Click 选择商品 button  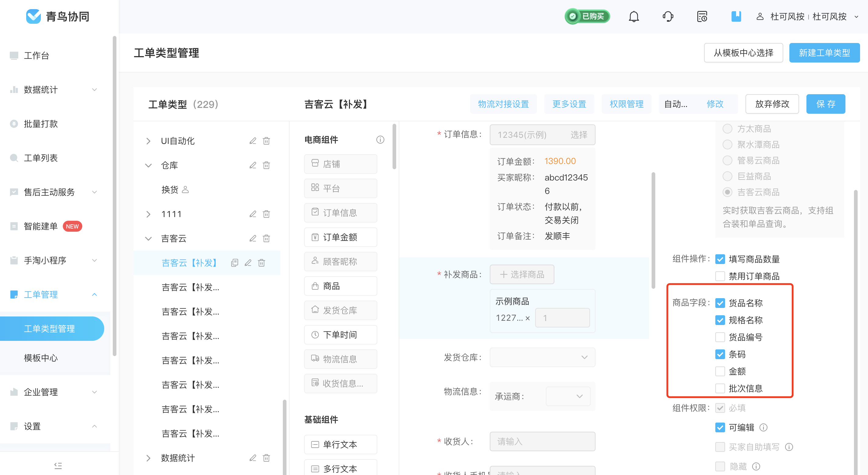(522, 274)
